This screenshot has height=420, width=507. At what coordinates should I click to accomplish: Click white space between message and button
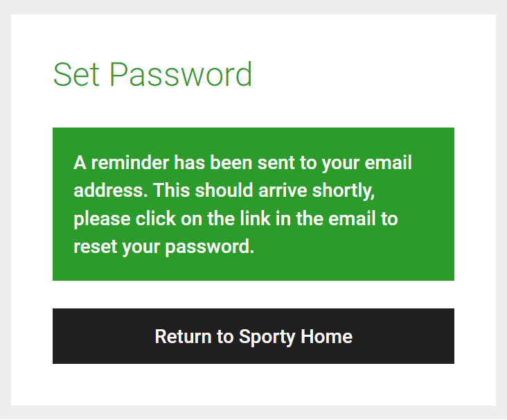[254, 295]
